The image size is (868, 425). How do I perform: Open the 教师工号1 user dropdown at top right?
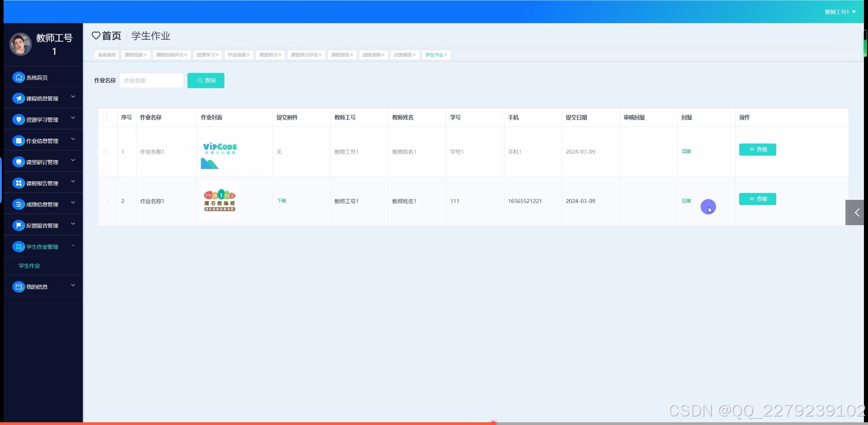840,12
